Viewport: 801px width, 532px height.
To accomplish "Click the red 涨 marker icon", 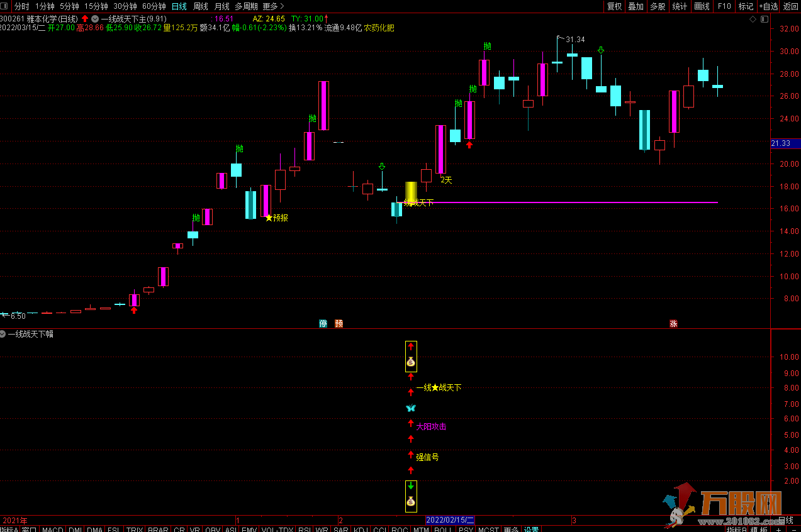I will 673,324.
